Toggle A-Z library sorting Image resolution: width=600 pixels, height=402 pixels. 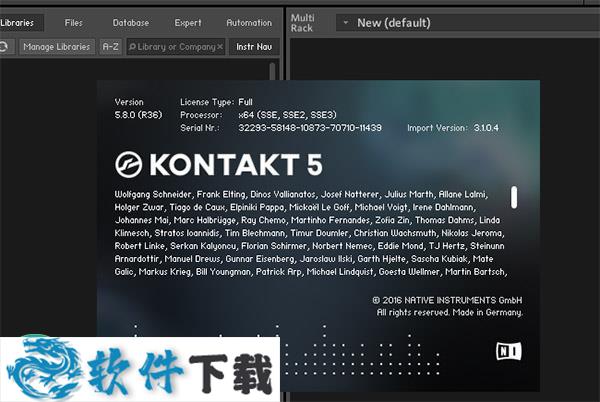click(x=111, y=47)
